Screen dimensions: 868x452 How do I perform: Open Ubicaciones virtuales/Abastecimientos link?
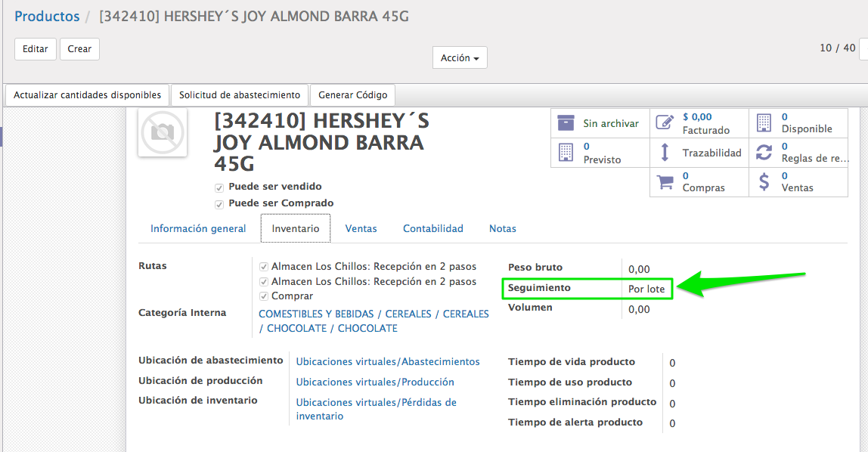[388, 361]
